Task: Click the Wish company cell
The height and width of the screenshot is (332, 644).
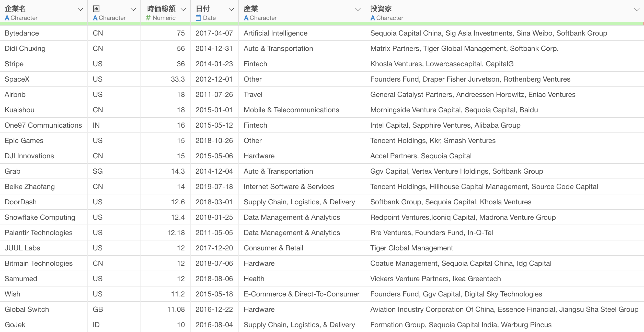Action: click(x=44, y=294)
